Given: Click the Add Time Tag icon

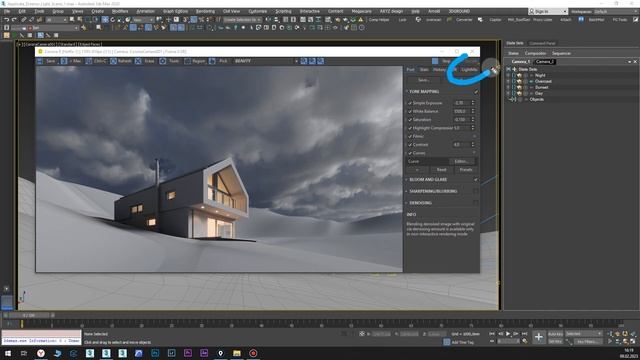Looking at the screenshot, I should (x=447, y=342).
